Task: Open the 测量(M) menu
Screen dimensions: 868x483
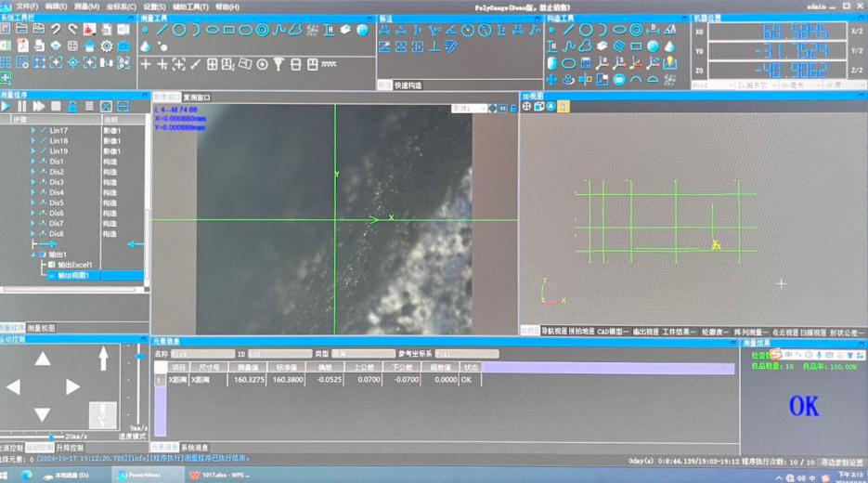Action: [86, 7]
